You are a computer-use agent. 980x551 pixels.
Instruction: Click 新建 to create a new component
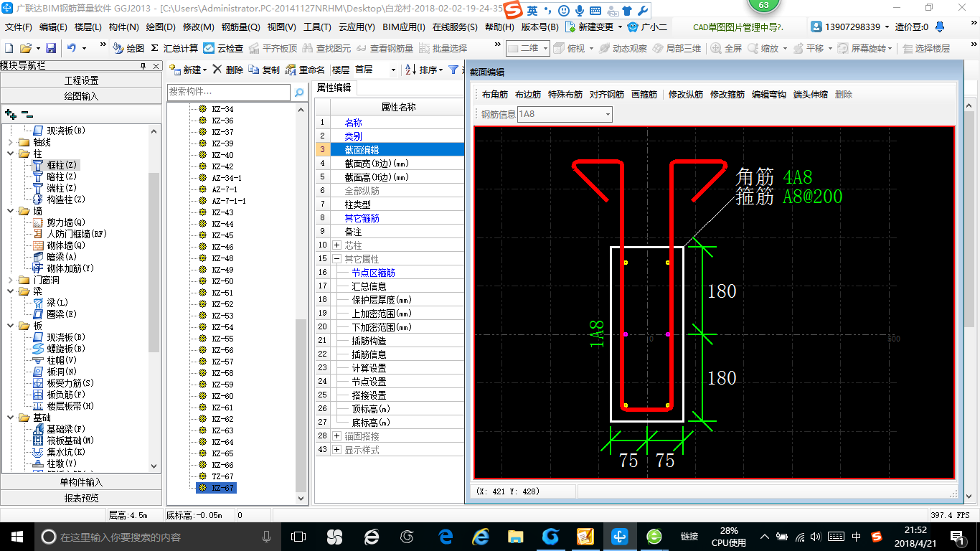click(188, 70)
